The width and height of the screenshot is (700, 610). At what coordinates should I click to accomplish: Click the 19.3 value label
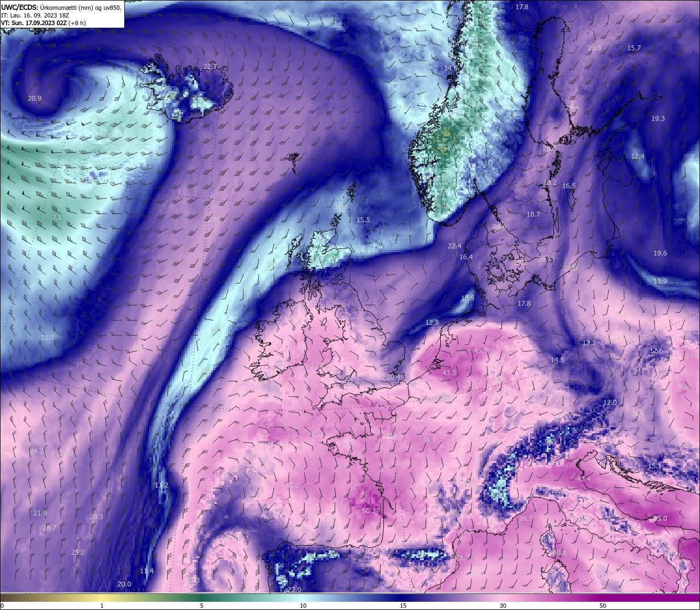658,119
